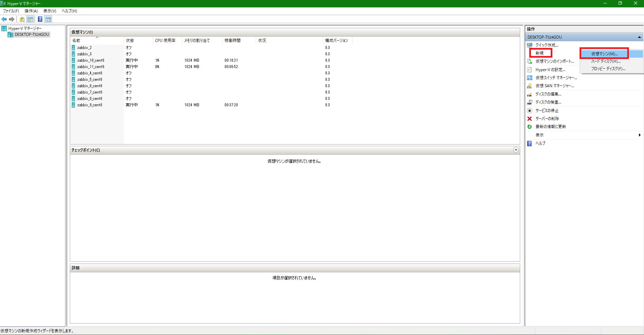Click the 00:18:21 uptime cell
Viewport: 644px width, 335px height.
(x=231, y=60)
